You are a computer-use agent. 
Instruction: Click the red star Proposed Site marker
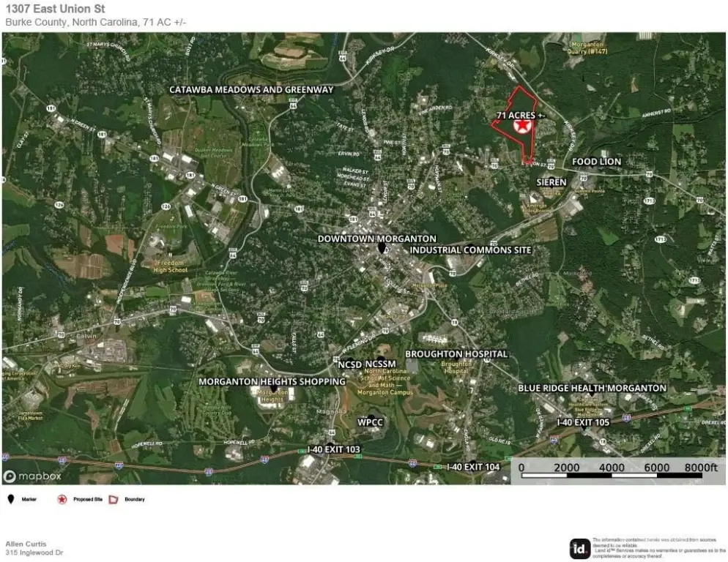(x=522, y=127)
